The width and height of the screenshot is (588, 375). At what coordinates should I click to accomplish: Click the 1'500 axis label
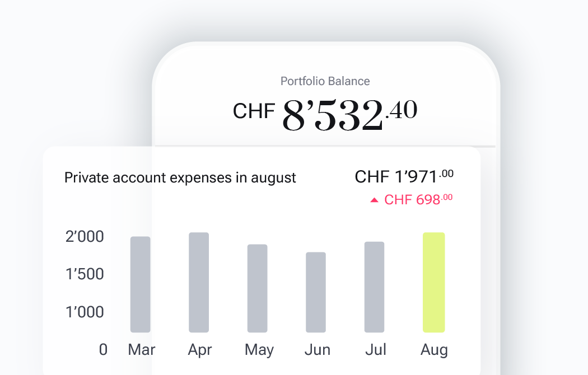point(85,274)
